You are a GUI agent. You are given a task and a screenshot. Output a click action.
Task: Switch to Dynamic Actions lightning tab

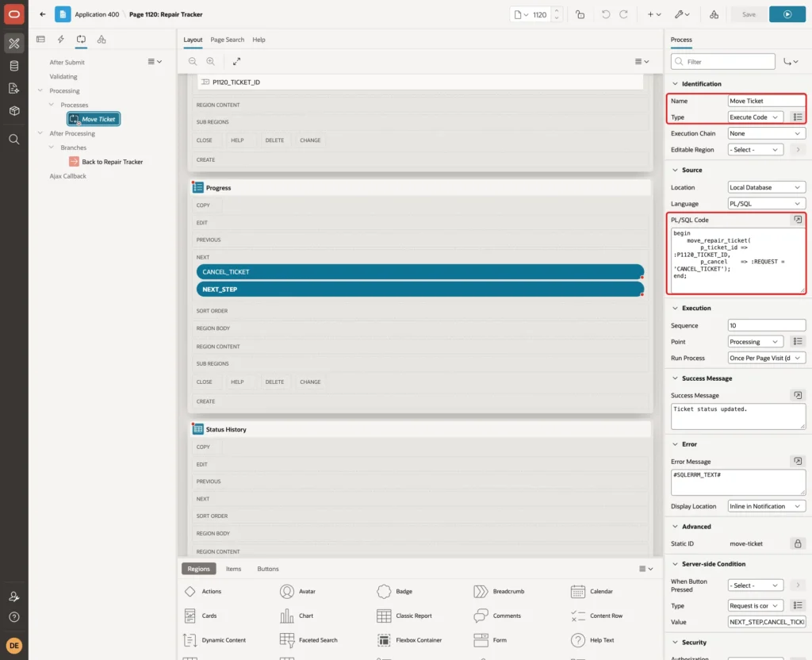click(60, 40)
